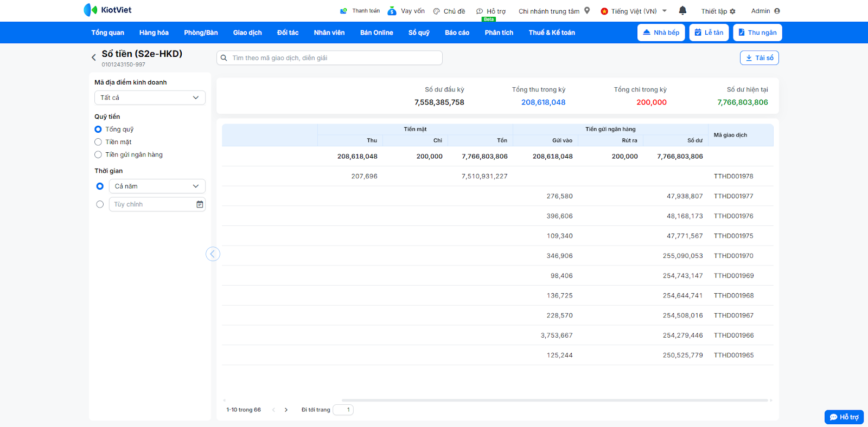This screenshot has width=868, height=427.
Task: Open the Tiếng Việt language dropdown
Action: pyautogui.click(x=634, y=11)
